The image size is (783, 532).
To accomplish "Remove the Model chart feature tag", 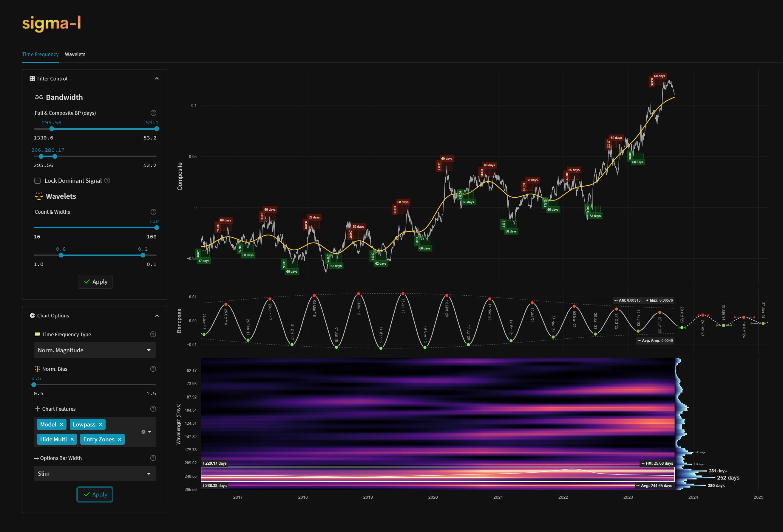I will click(x=61, y=425).
